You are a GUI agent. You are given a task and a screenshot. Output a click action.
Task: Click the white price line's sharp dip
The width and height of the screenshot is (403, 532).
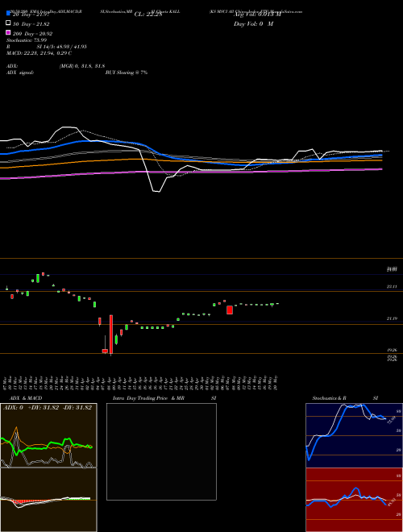tap(156, 189)
